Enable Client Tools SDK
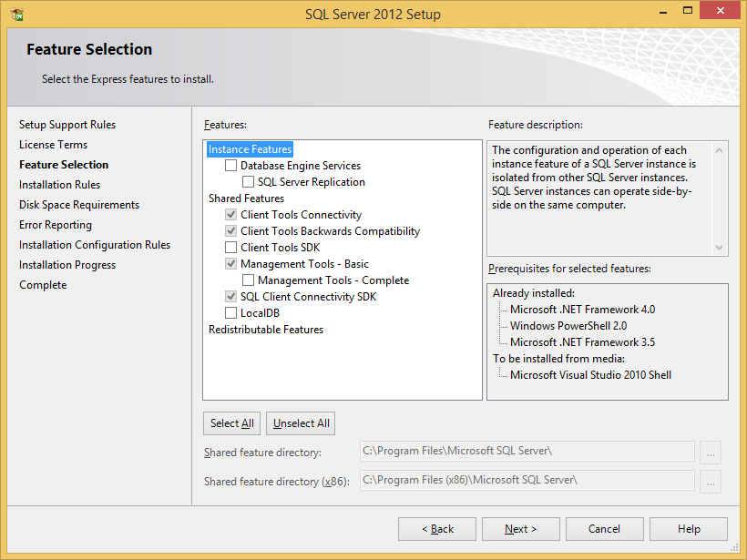Screen dimensions: 747x560 click(x=230, y=247)
